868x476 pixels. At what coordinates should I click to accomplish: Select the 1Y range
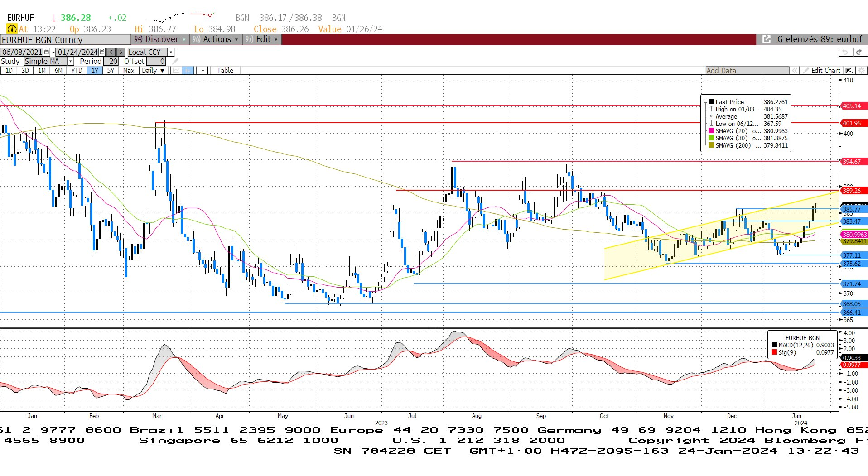point(95,71)
